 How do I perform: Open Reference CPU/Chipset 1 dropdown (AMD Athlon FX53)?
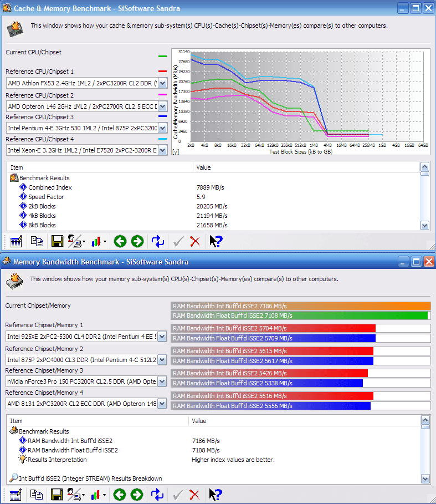pos(162,83)
